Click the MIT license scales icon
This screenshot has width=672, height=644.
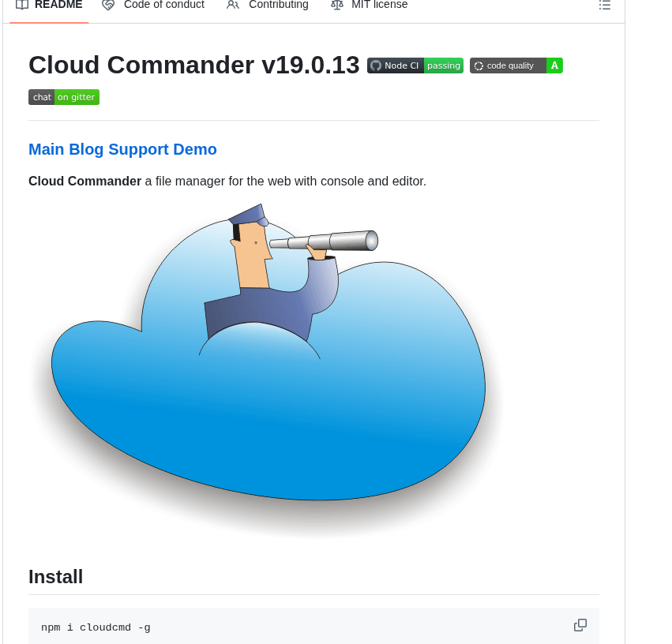tap(337, 5)
